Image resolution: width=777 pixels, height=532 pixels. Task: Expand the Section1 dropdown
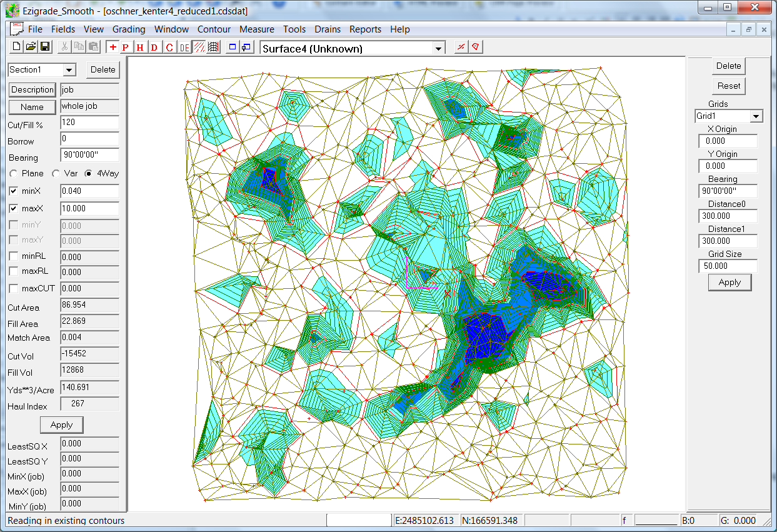point(69,70)
